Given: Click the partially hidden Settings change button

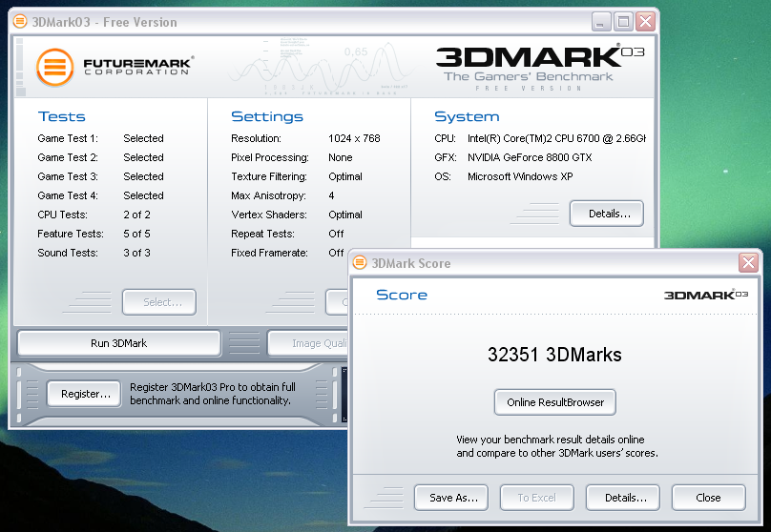Looking at the screenshot, I should (x=337, y=301).
